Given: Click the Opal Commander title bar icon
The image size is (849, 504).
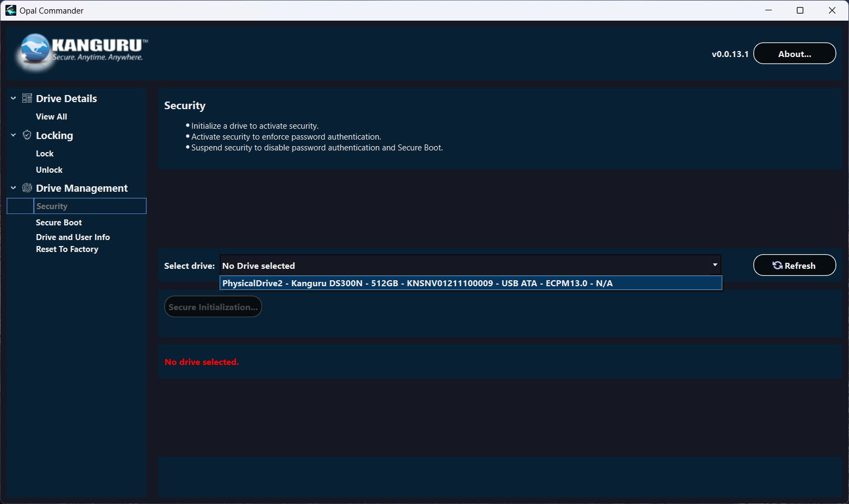Looking at the screenshot, I should pyautogui.click(x=10, y=10).
